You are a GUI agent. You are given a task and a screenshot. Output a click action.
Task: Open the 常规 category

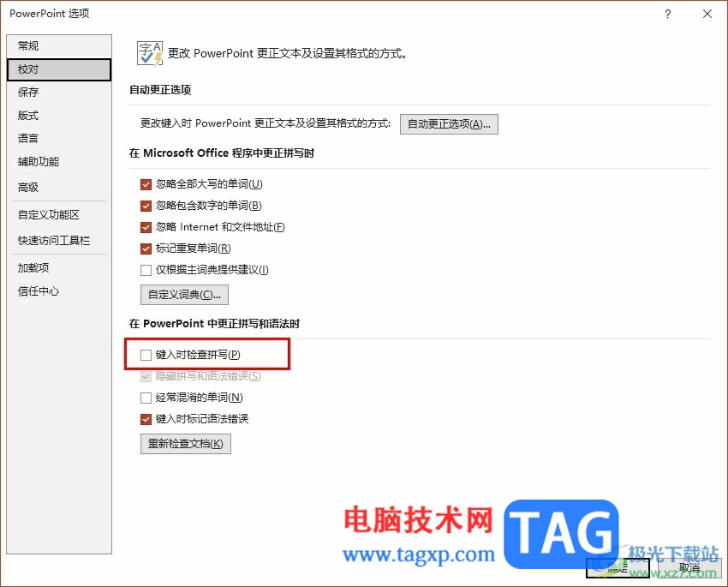tap(59, 46)
